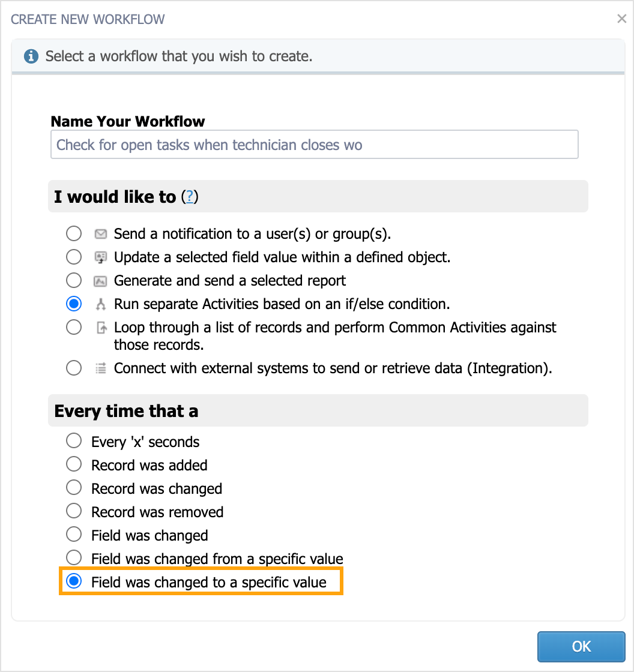Click the integration list icon
Screen dimensions: 634x672
(x=101, y=368)
